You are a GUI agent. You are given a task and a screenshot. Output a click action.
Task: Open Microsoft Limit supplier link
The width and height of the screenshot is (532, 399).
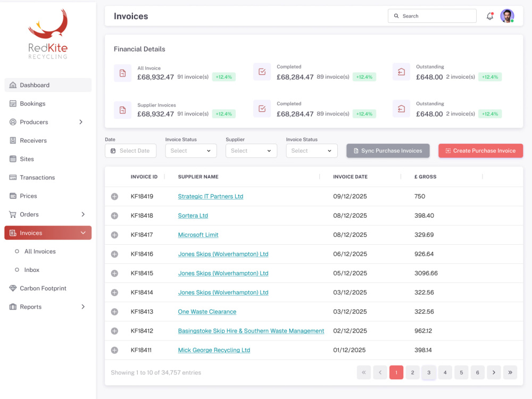pos(198,235)
